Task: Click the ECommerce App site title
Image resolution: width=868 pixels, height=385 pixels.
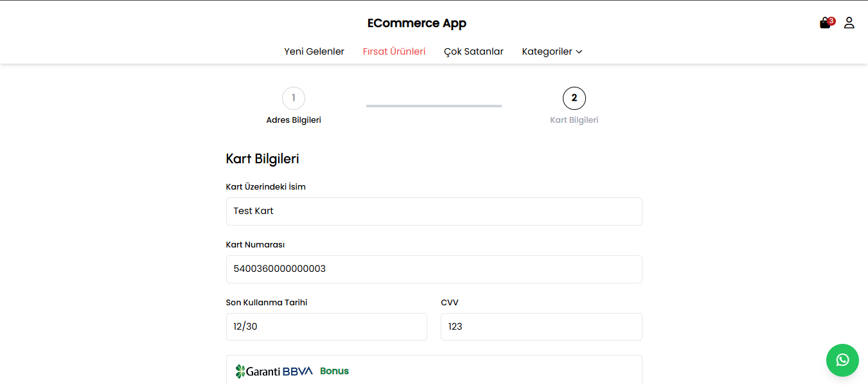Action: [x=416, y=24]
